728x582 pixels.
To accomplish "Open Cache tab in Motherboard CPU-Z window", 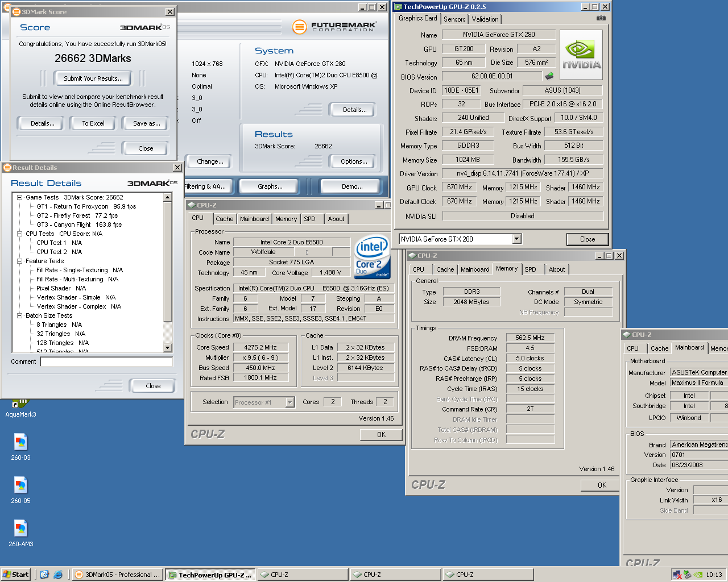I will pos(659,348).
